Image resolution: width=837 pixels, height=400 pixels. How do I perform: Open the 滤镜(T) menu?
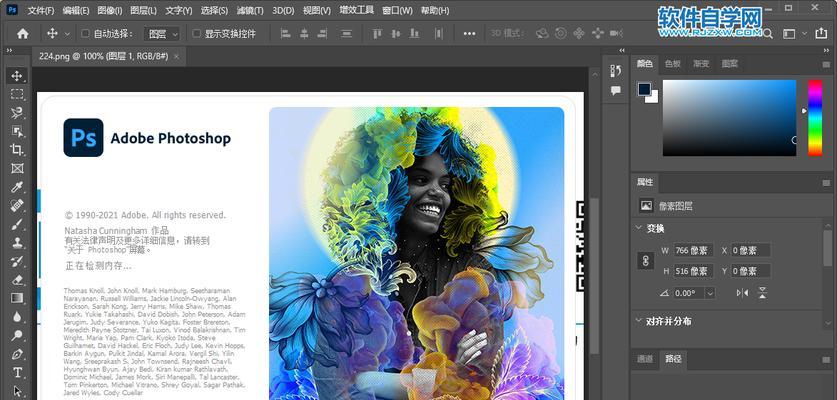coord(250,10)
